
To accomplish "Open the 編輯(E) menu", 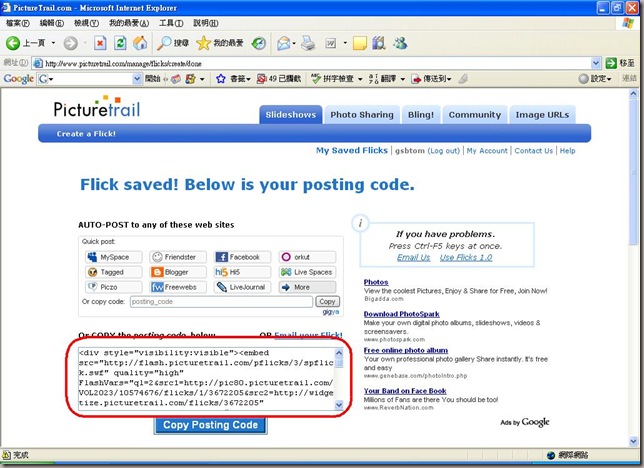I will (x=51, y=23).
